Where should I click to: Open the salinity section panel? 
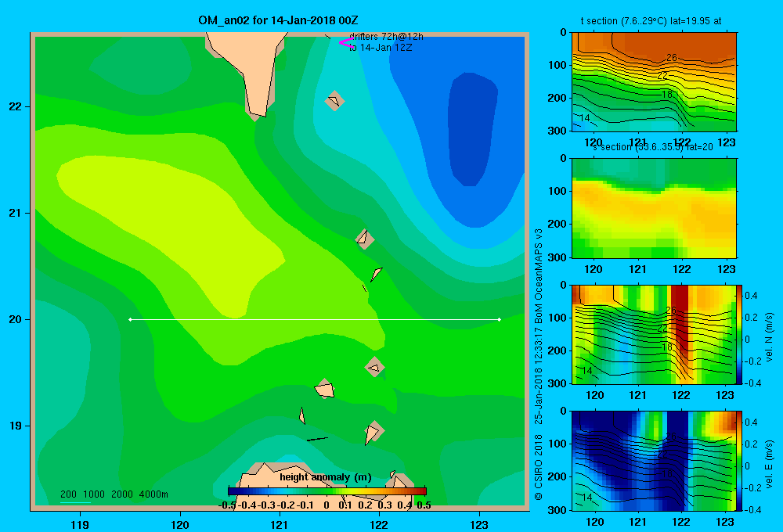[x=654, y=208]
